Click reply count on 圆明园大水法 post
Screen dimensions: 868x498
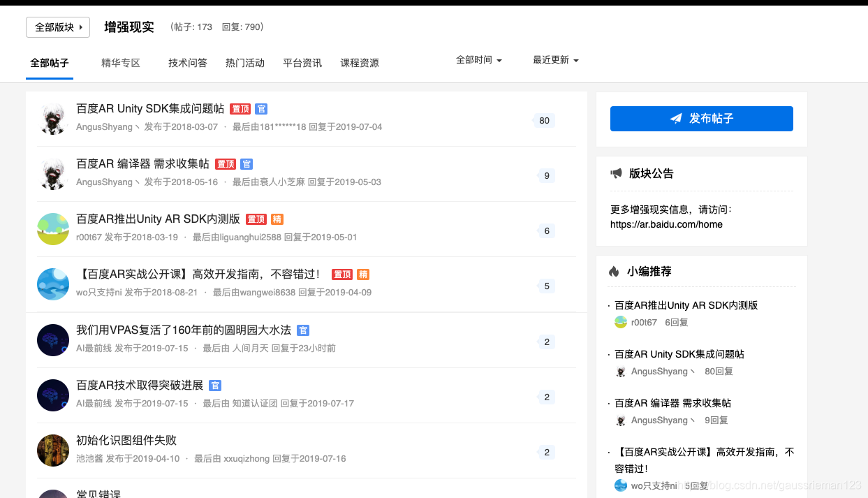coord(546,342)
